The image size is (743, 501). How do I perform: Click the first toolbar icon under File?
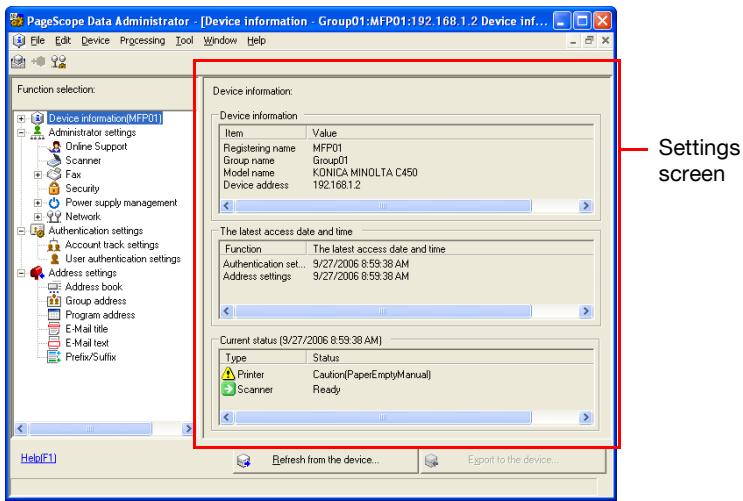point(18,62)
